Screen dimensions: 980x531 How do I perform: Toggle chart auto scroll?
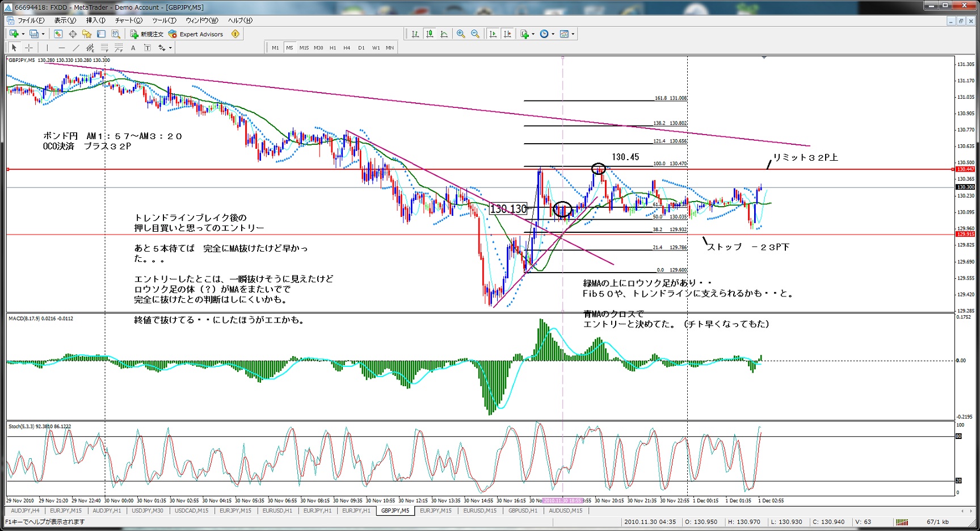pos(493,34)
